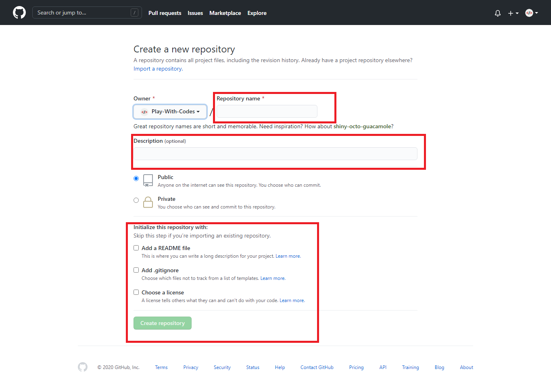Viewport: 551px width, 392px height.
Task: Open the Blog footer link
Action: tap(439, 367)
